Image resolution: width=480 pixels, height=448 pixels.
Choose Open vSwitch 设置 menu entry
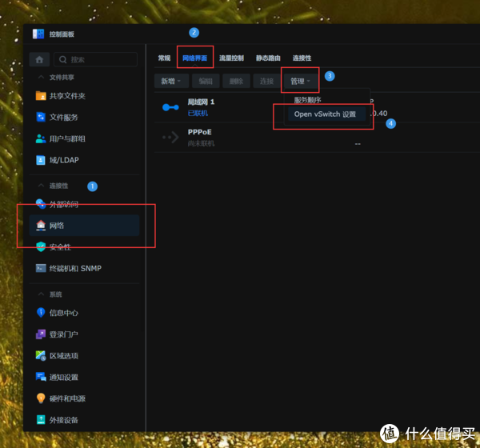327,114
